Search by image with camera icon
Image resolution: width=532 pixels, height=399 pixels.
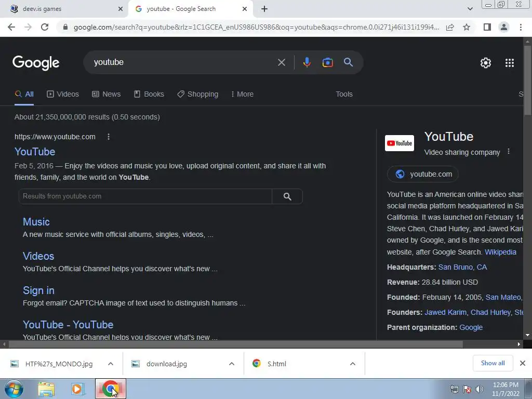point(327,62)
